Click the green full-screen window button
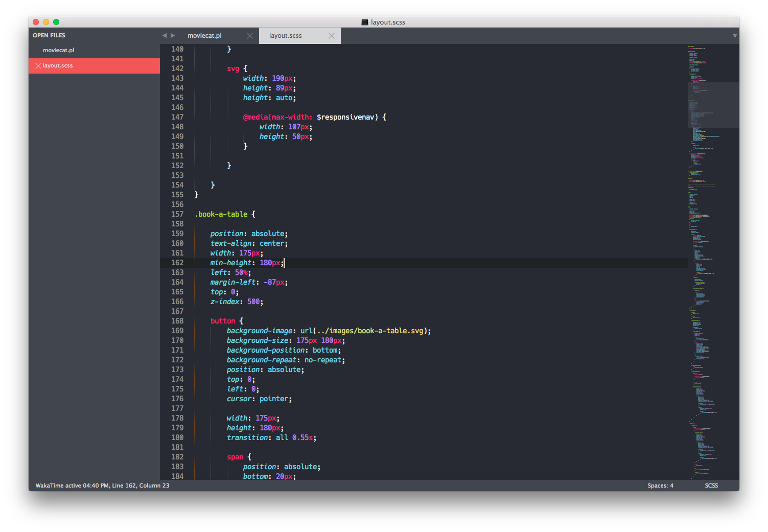The height and width of the screenshot is (532, 768). (56, 22)
